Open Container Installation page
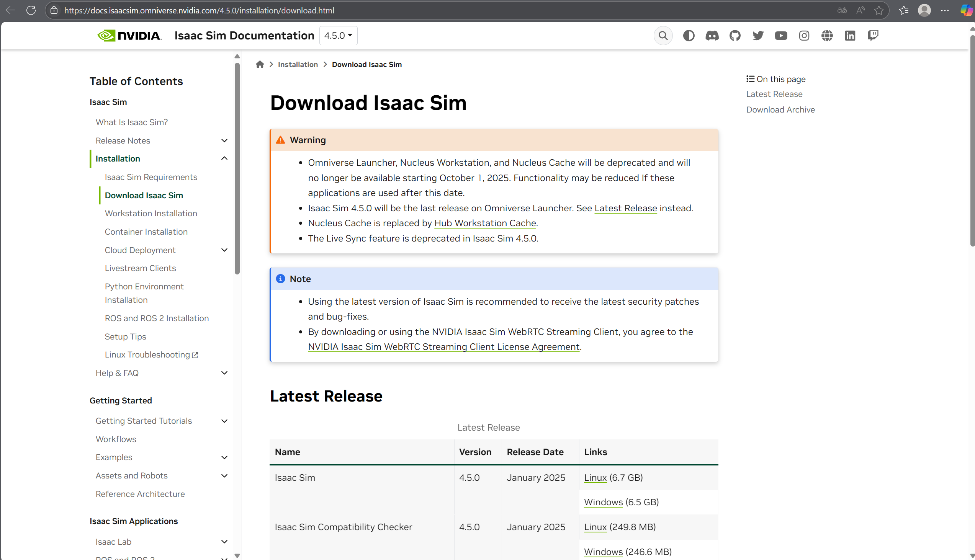This screenshot has width=975, height=560. point(146,232)
